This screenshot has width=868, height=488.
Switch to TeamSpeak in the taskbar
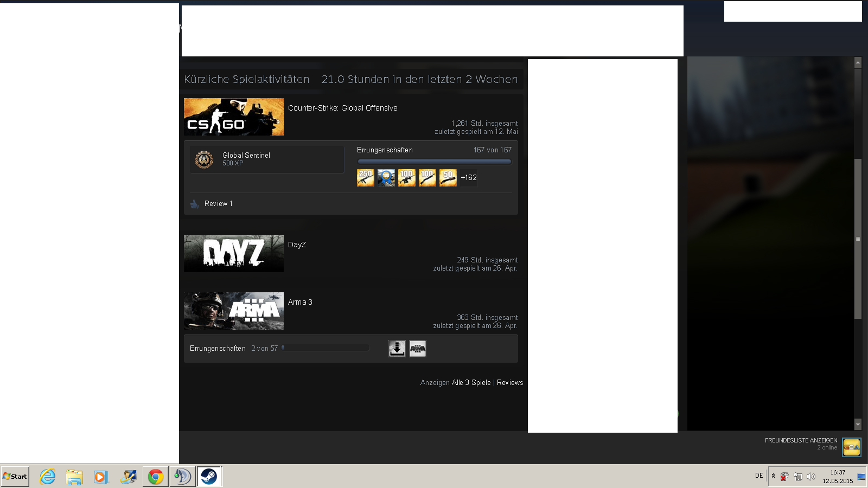[182, 477]
